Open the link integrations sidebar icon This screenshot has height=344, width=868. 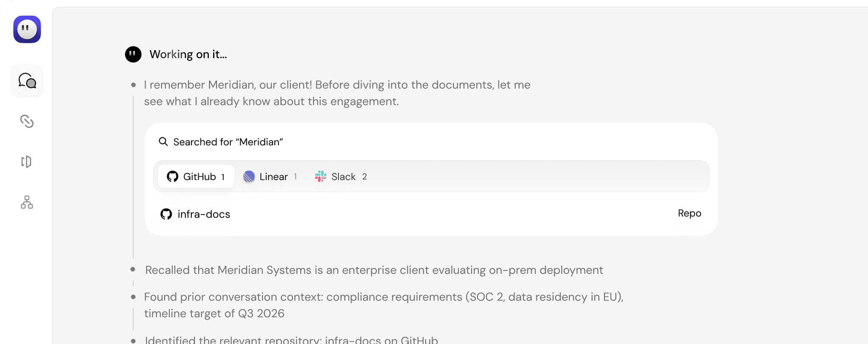27,121
